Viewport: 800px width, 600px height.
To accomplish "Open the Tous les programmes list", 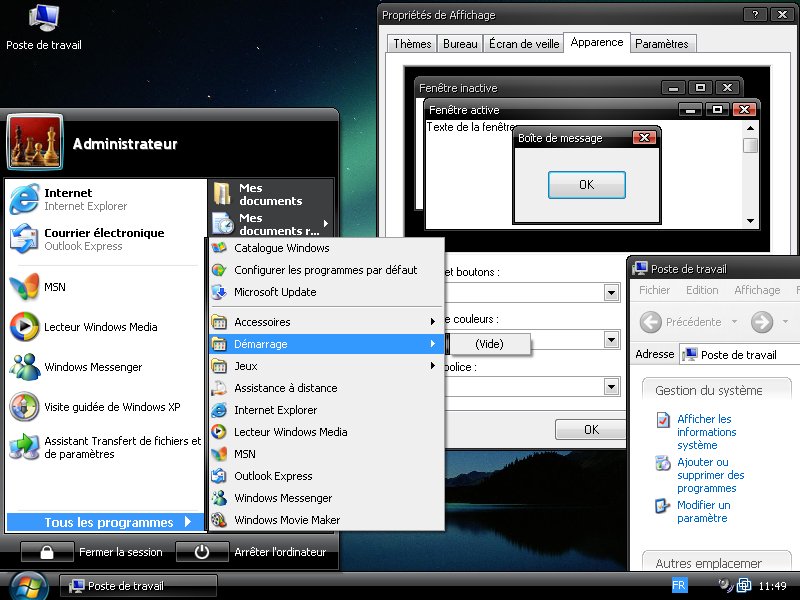I will [108, 522].
